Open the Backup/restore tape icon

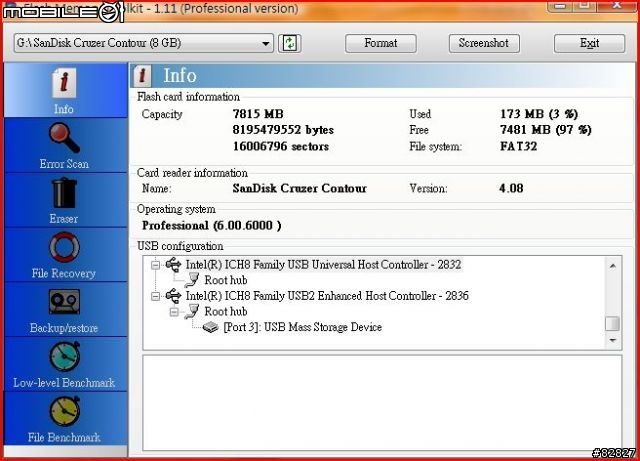coord(64,301)
